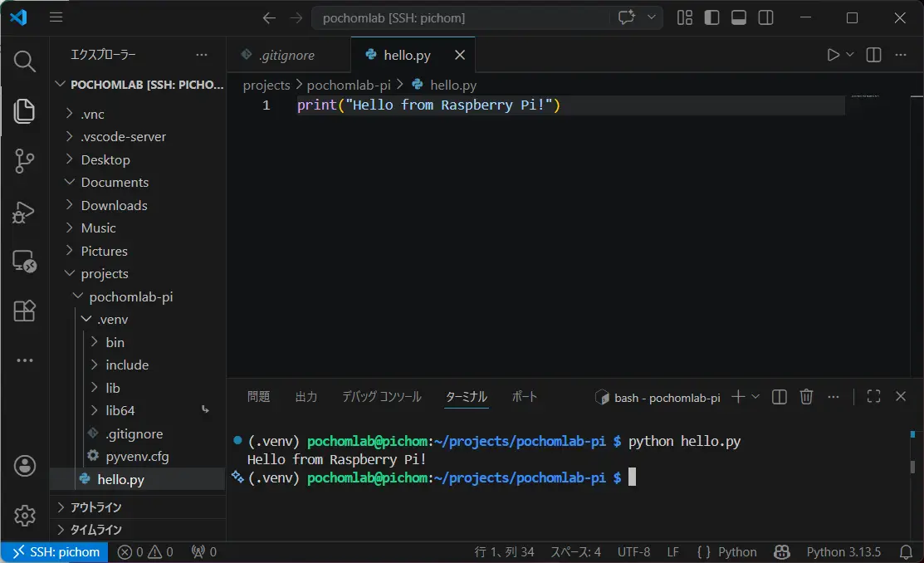Screen dimensions: 924x563
Task: Expand the タイムライン section
Action: point(137,530)
